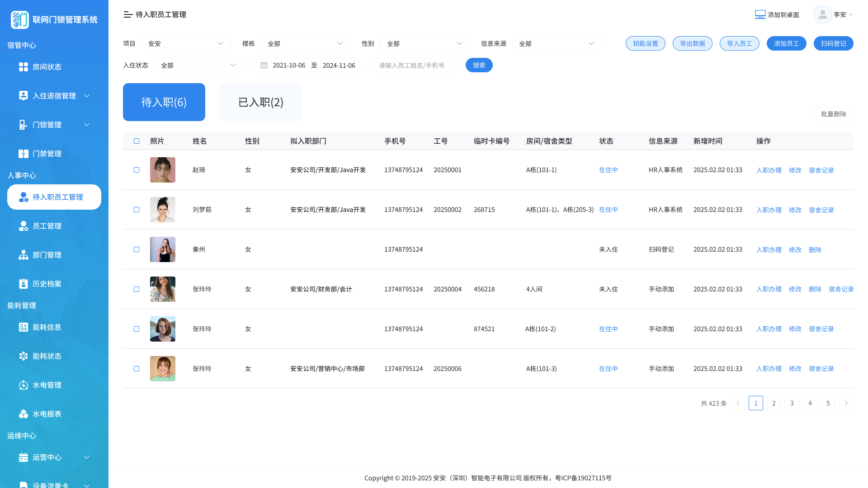Click the 入住退宿管理 sidebar icon
The width and height of the screenshot is (868, 488).
pyautogui.click(x=24, y=96)
